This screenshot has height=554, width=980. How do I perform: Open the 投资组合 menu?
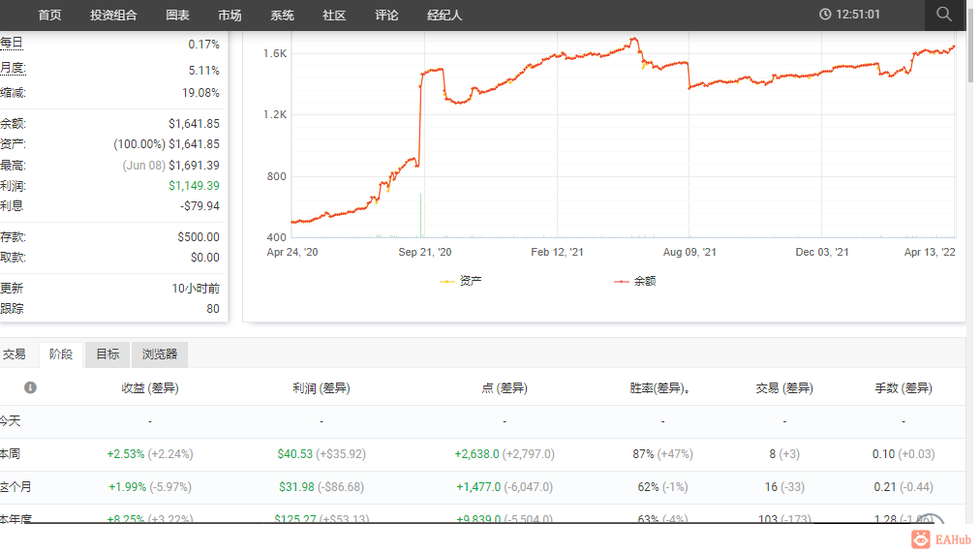pos(113,15)
